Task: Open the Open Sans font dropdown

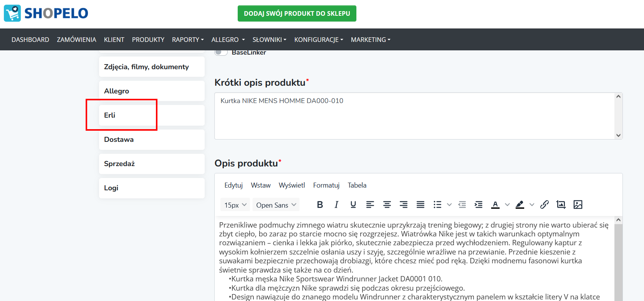Action: 276,205
